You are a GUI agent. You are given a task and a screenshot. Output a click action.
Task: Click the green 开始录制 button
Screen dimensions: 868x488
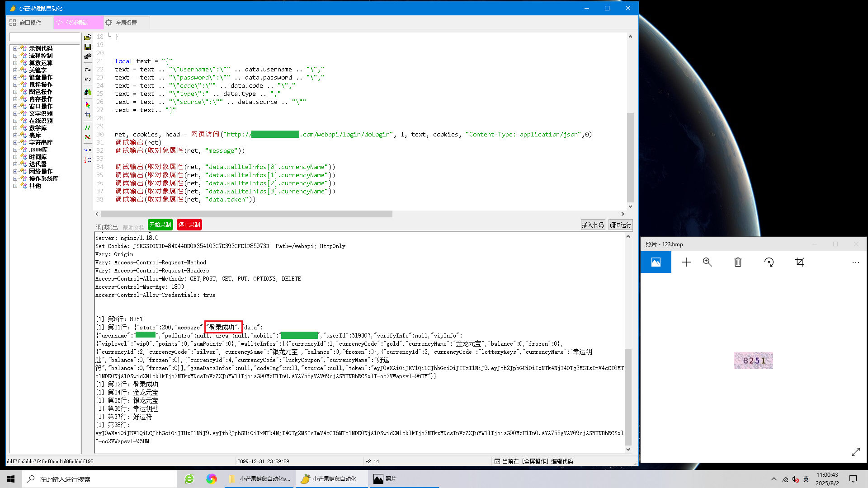(160, 225)
